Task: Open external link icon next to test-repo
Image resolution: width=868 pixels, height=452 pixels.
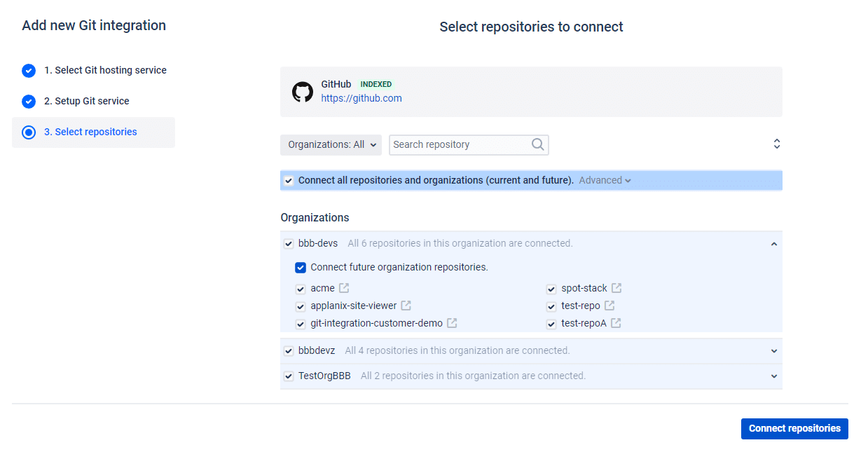Action: [x=609, y=306]
